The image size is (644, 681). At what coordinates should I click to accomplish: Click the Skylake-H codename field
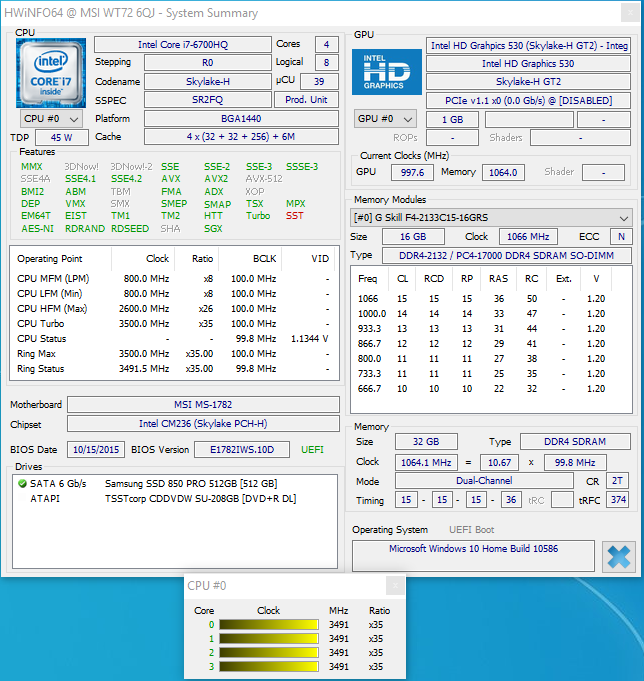point(208,81)
